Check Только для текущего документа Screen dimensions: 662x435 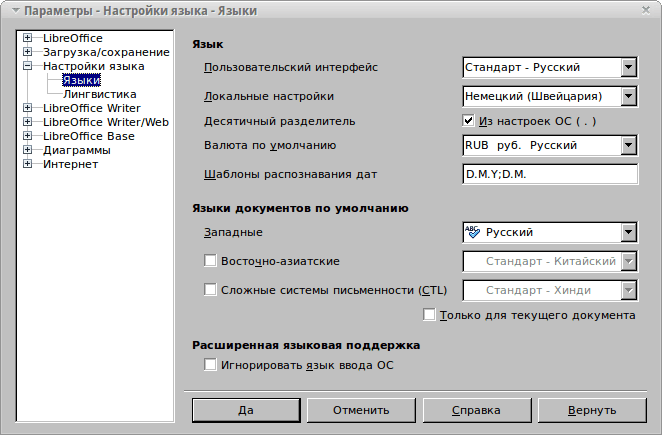point(429,315)
